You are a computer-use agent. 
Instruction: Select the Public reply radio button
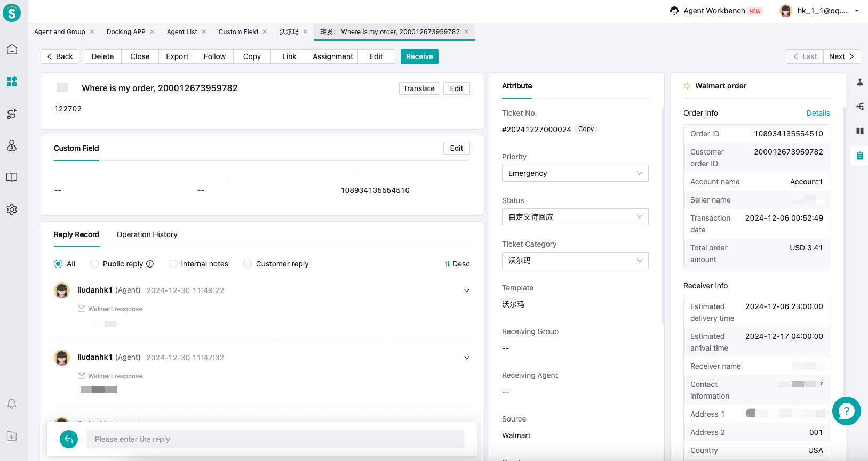point(94,264)
